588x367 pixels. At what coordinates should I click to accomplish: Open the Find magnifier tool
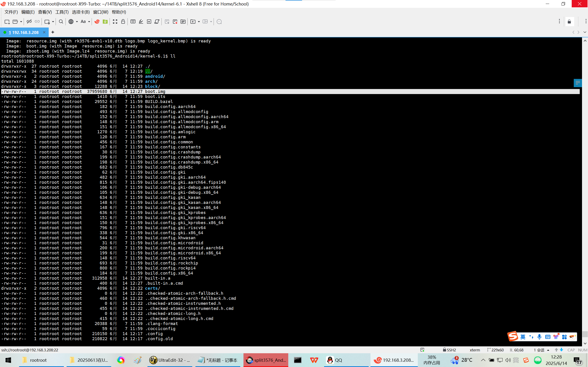click(61, 22)
